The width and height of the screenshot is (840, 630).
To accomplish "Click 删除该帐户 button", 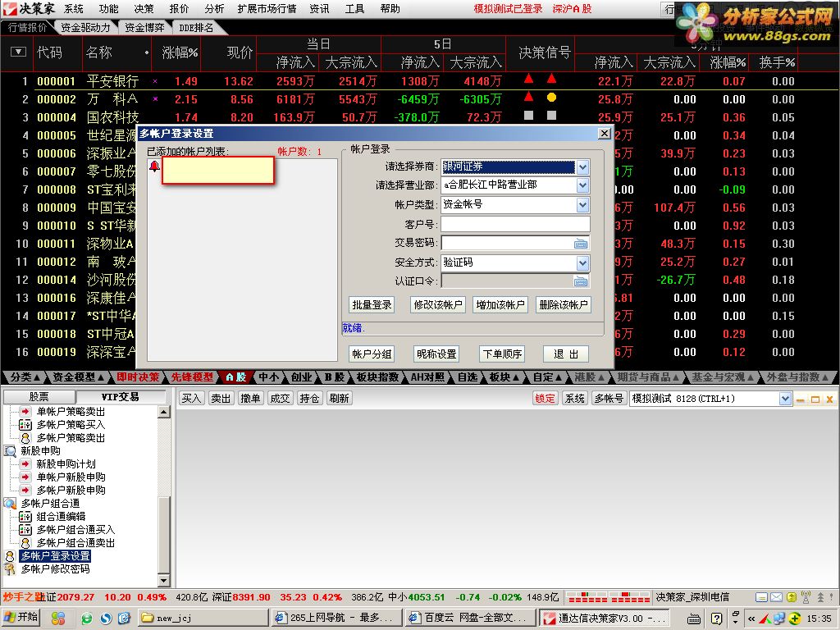I will pos(563,305).
